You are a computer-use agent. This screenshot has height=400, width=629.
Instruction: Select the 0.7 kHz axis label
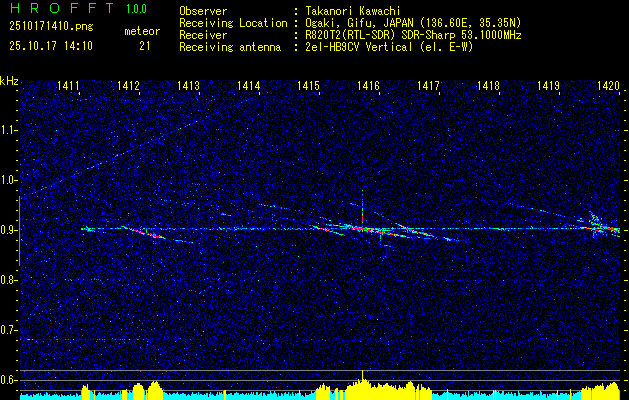[8, 330]
